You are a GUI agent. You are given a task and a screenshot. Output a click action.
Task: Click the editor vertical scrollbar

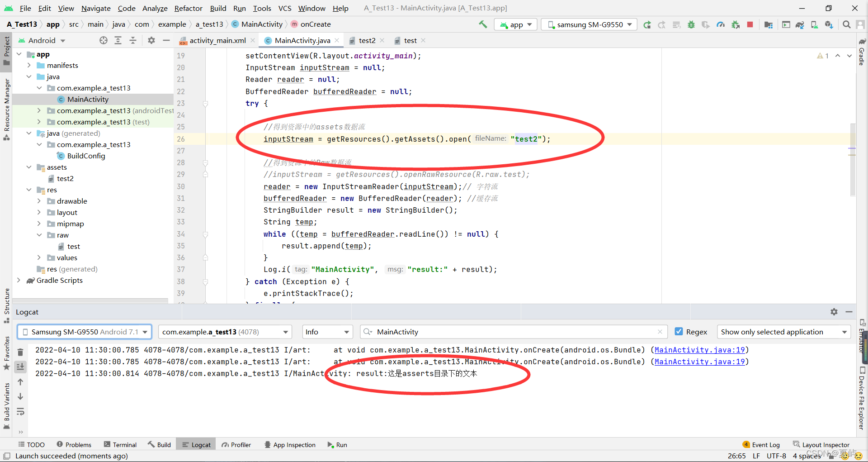pos(853,159)
